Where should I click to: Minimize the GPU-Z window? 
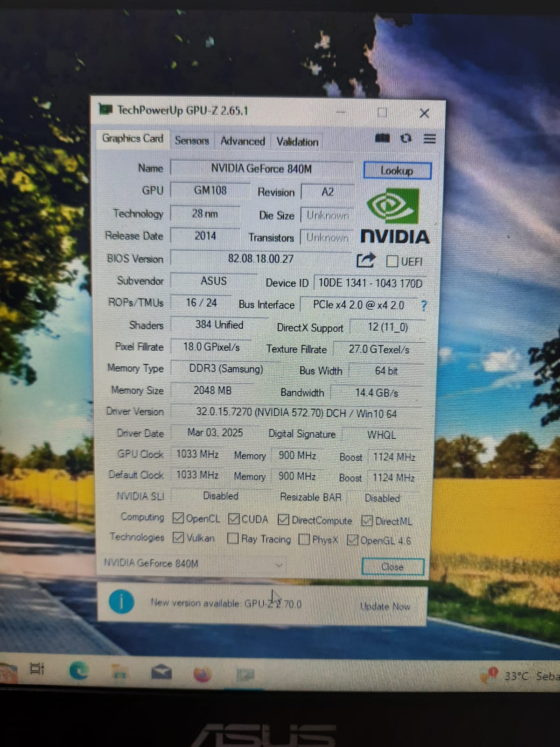(341, 112)
